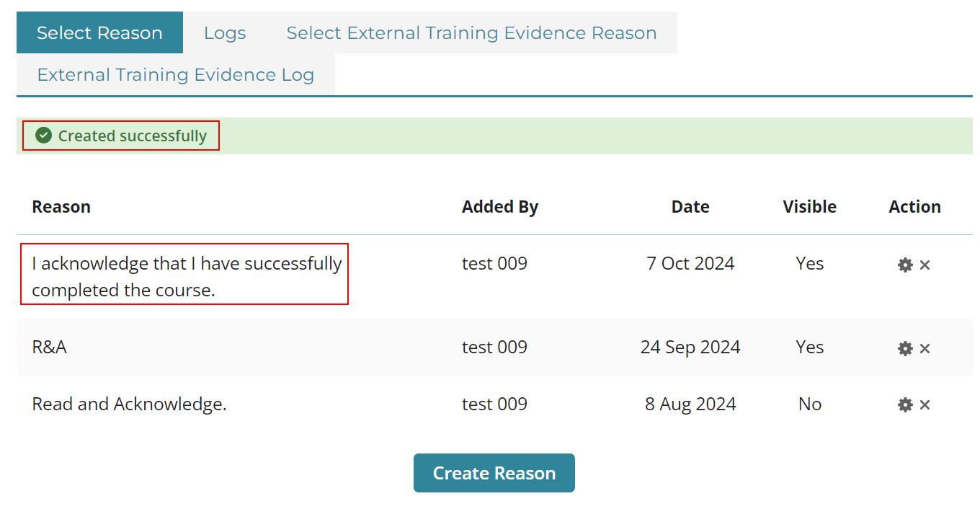Image resolution: width=980 pixels, height=509 pixels.
Task: Click the Reason column header
Action: point(61,207)
